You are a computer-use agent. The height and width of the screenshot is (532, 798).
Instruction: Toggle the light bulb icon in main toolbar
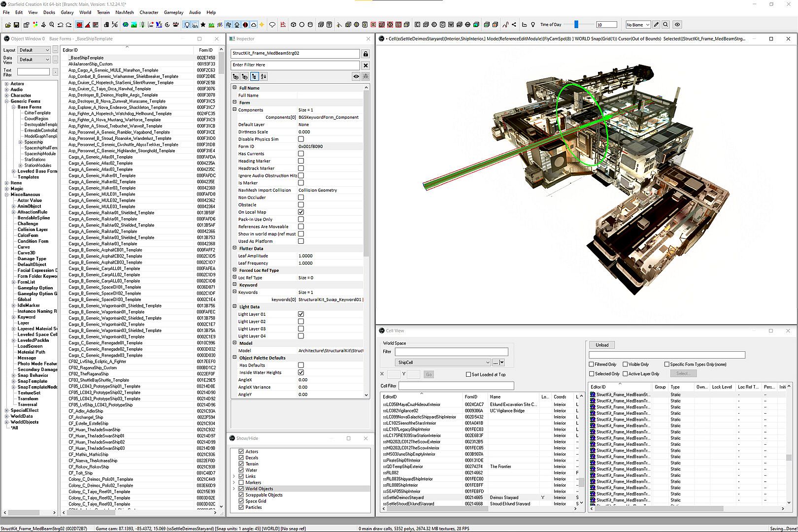point(187,25)
